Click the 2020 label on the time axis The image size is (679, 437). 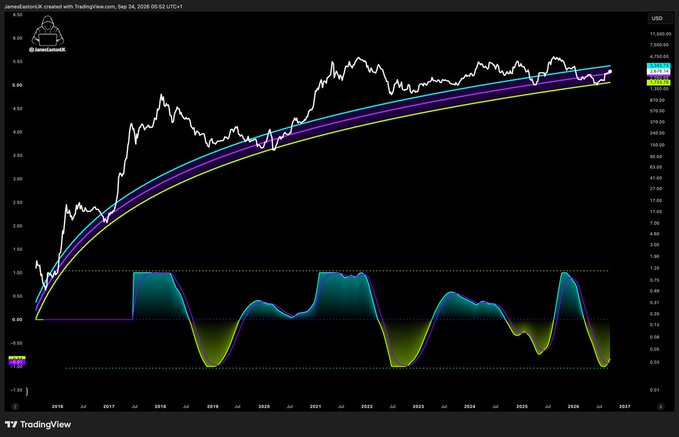coord(264,407)
